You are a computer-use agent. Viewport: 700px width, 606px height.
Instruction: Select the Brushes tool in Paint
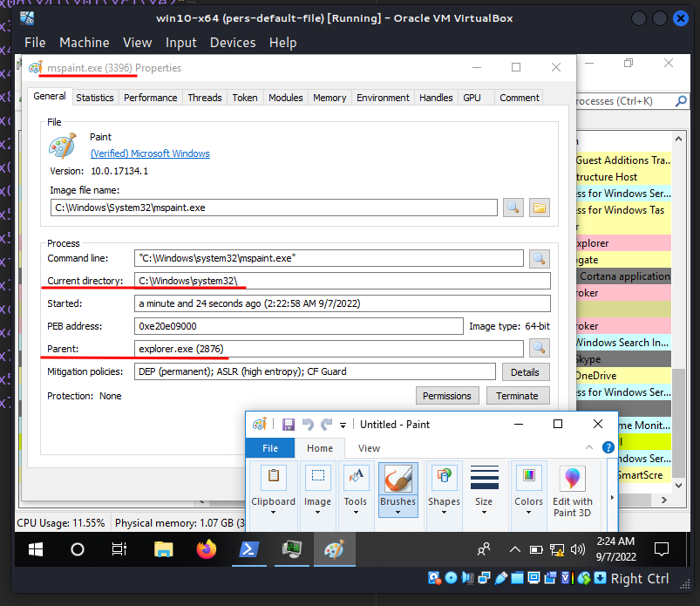tap(398, 477)
